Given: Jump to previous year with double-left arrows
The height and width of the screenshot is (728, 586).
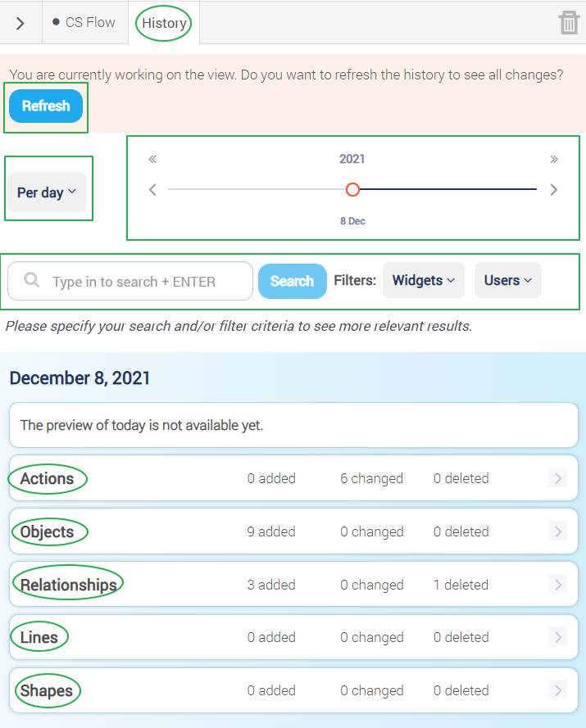Looking at the screenshot, I should coord(152,159).
